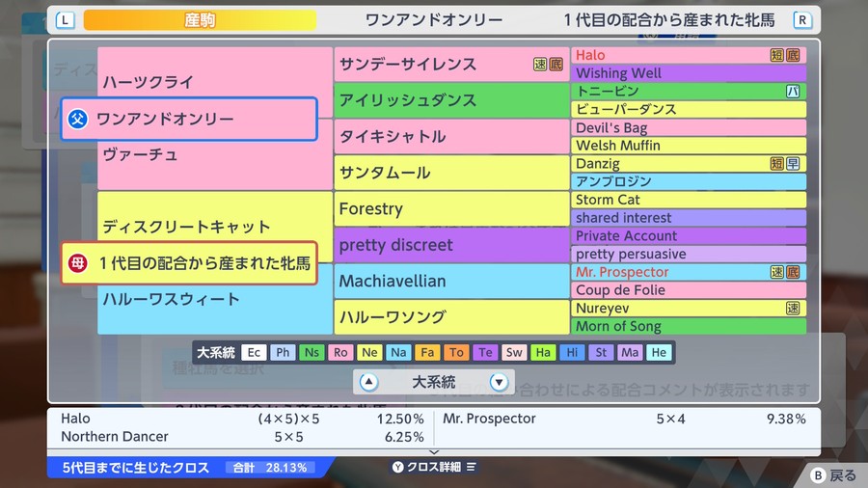Image resolution: width=868 pixels, height=488 pixels.
Task: Click the Ne lineage color swatch
Action: [369, 352]
